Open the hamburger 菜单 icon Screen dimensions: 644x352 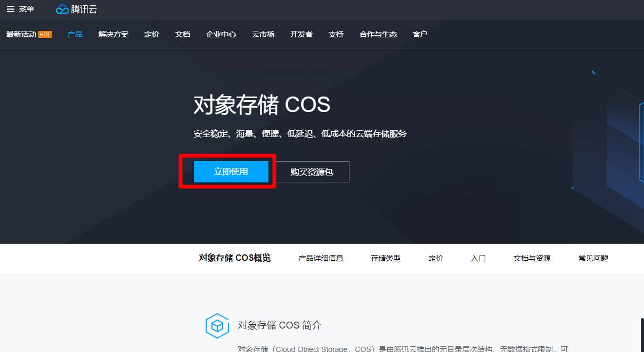click(11, 9)
